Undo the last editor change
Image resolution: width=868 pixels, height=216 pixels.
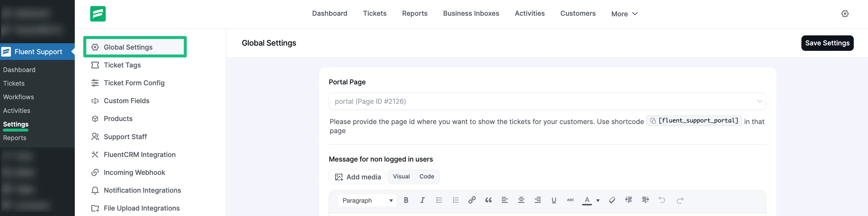[662, 200]
